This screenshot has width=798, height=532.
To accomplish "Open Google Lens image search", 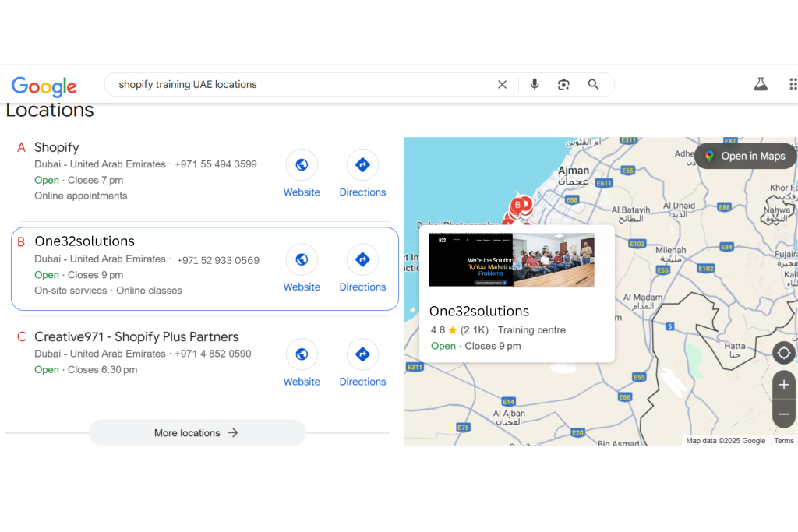I will point(563,84).
